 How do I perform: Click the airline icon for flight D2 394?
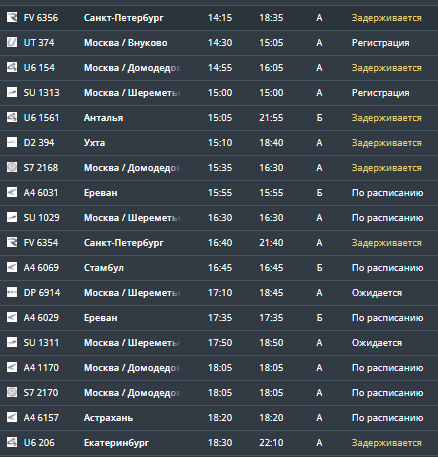click(x=12, y=142)
